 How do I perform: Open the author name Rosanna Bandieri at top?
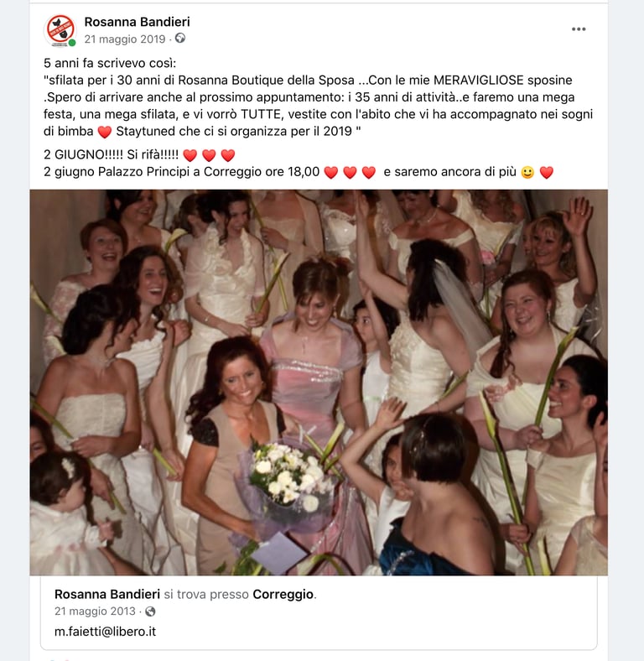coord(137,22)
